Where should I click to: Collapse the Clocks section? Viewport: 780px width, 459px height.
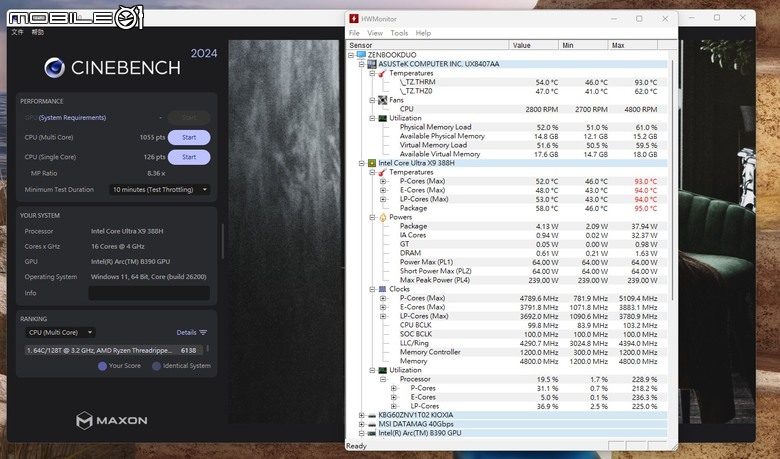point(372,289)
